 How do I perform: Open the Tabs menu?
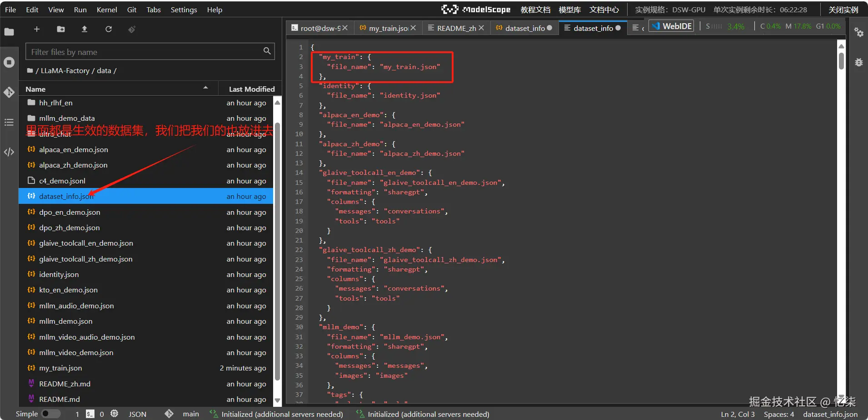pyautogui.click(x=154, y=10)
